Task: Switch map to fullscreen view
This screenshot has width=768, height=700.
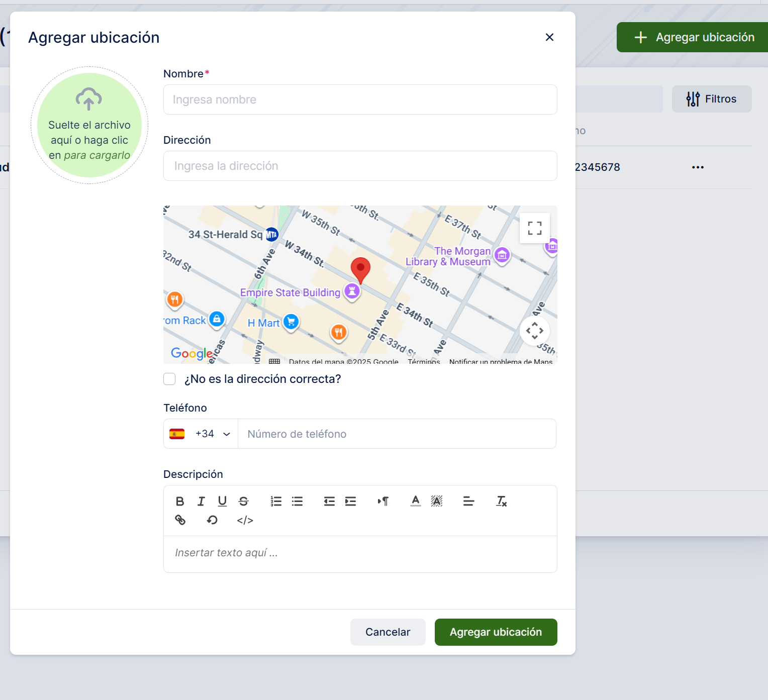Action: click(534, 228)
